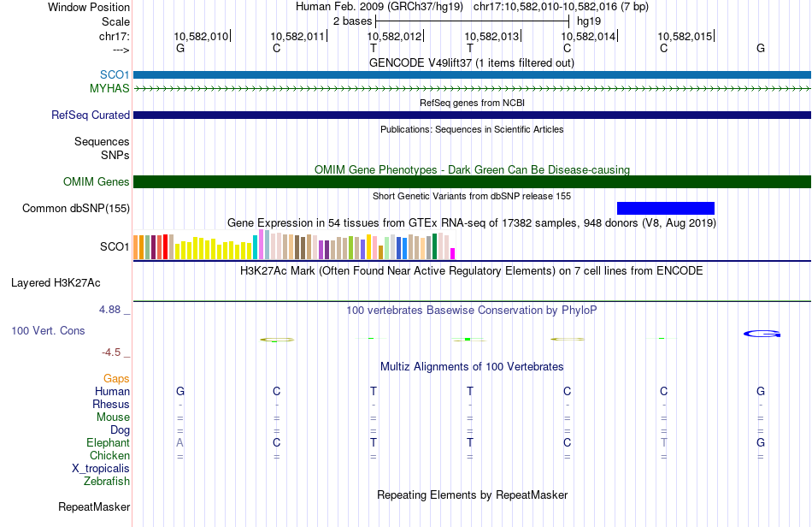Click the faded A base in Elephant row

click(179, 442)
